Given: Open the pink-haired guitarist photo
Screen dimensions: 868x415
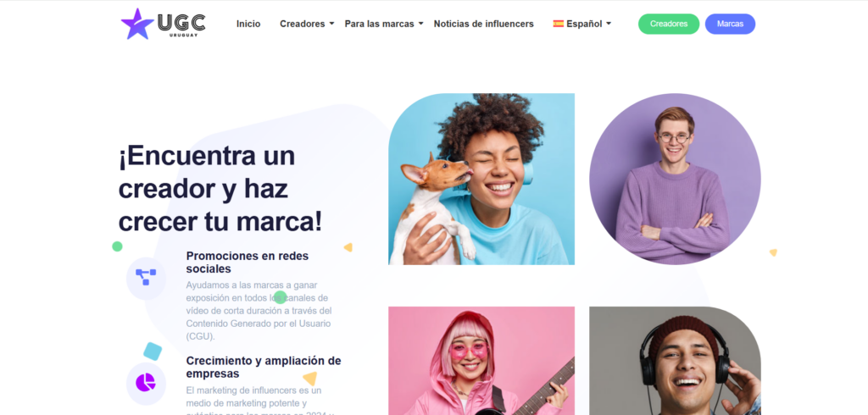Looking at the screenshot, I should pos(481,361).
